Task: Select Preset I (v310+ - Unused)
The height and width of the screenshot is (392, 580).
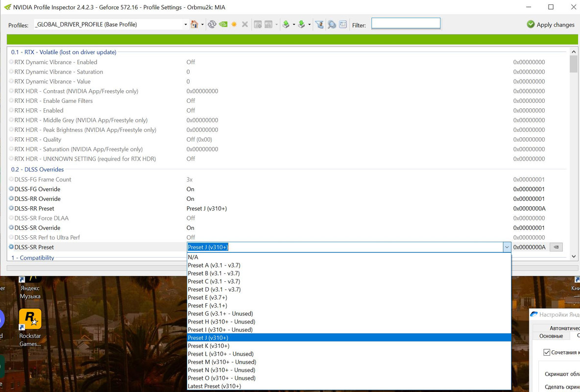Action: [349, 329]
